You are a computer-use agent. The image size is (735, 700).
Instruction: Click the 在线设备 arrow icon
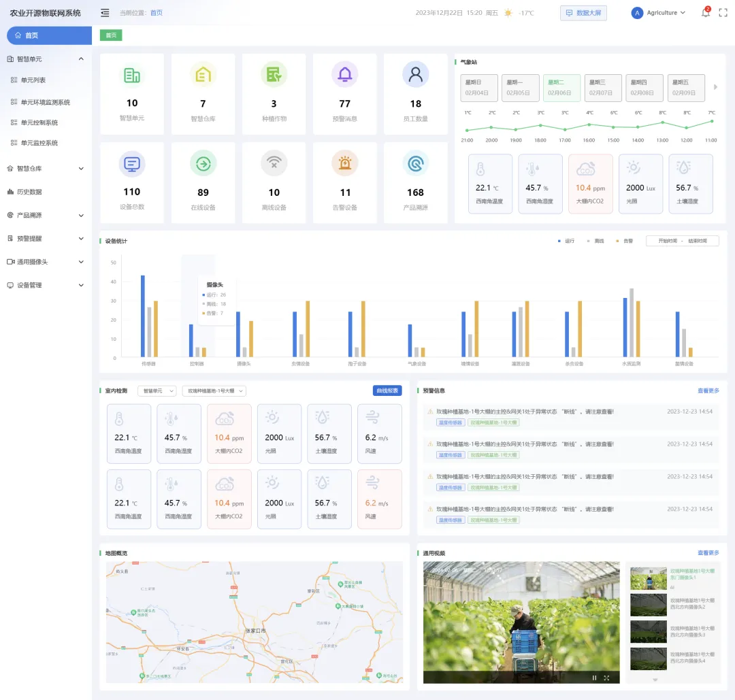click(x=203, y=164)
